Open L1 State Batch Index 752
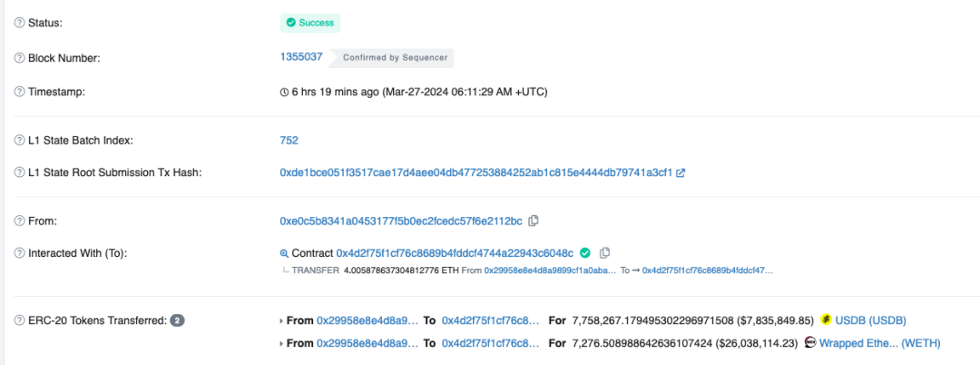 click(x=289, y=141)
